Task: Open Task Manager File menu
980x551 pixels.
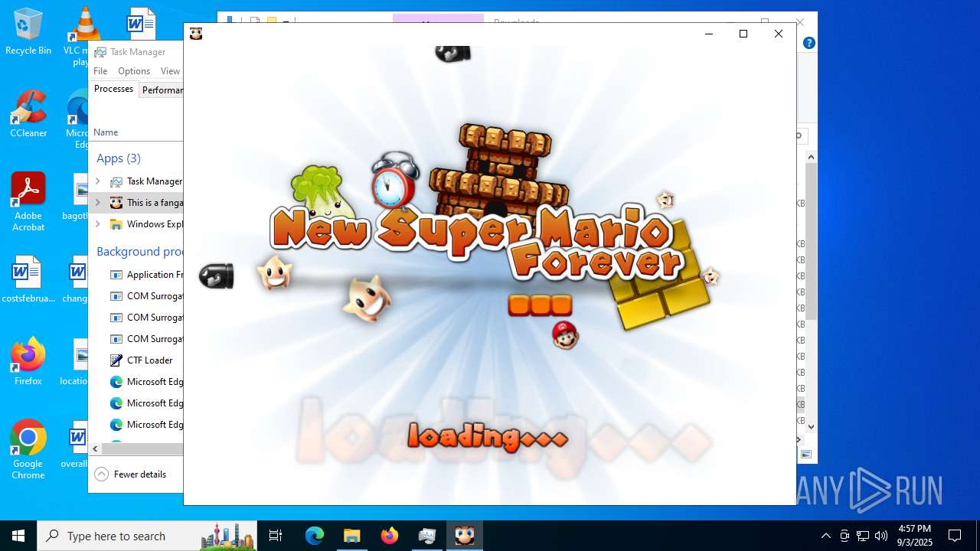Action: coord(100,71)
